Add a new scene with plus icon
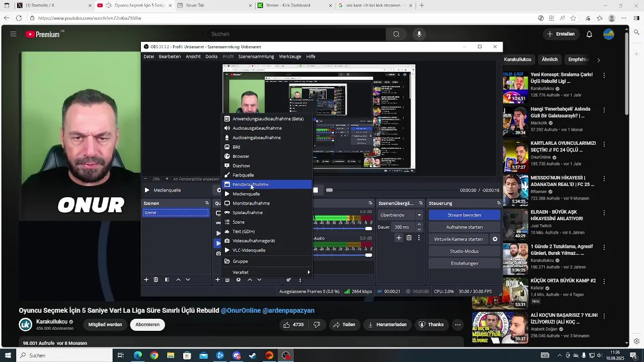This screenshot has height=362, width=644. pos(146,280)
